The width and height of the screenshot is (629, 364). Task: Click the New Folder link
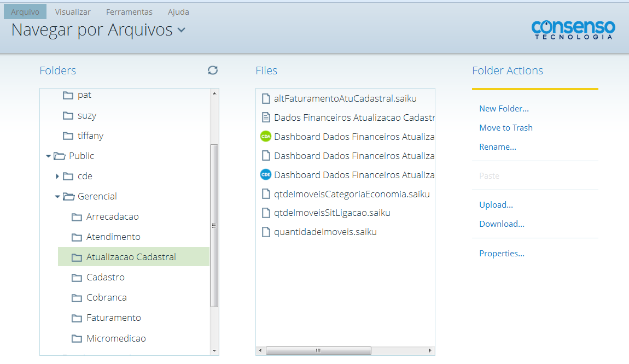pyautogui.click(x=504, y=108)
